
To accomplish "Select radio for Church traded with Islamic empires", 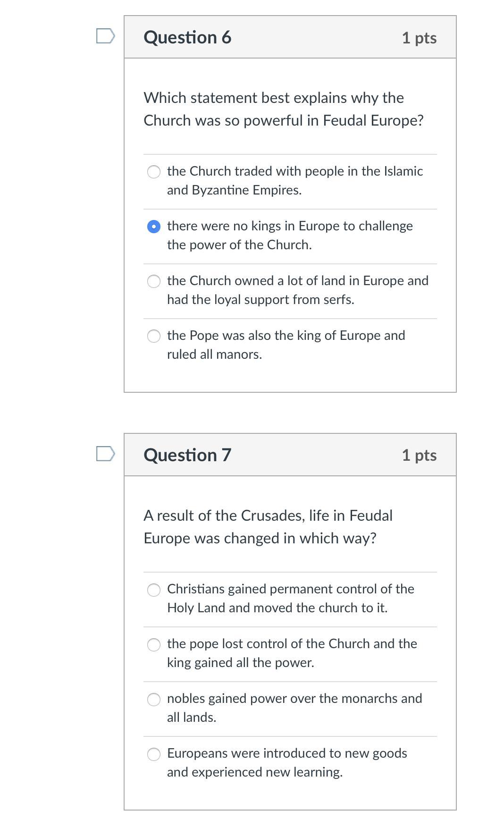I will (x=154, y=172).
